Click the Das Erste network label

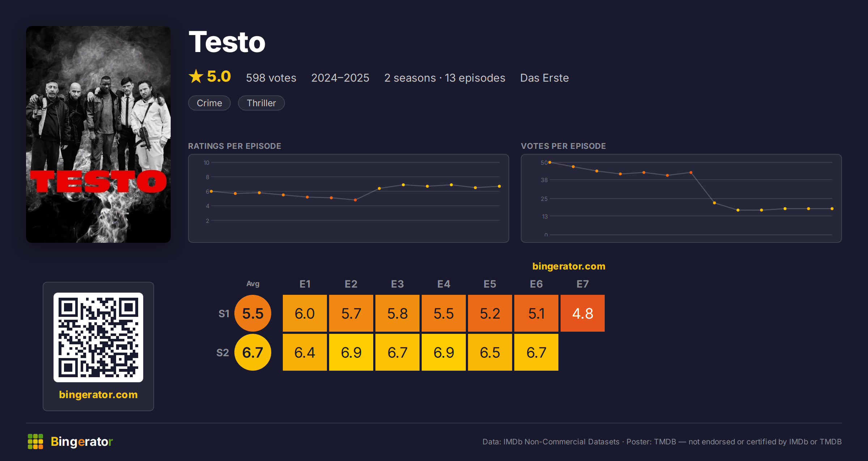coord(544,78)
